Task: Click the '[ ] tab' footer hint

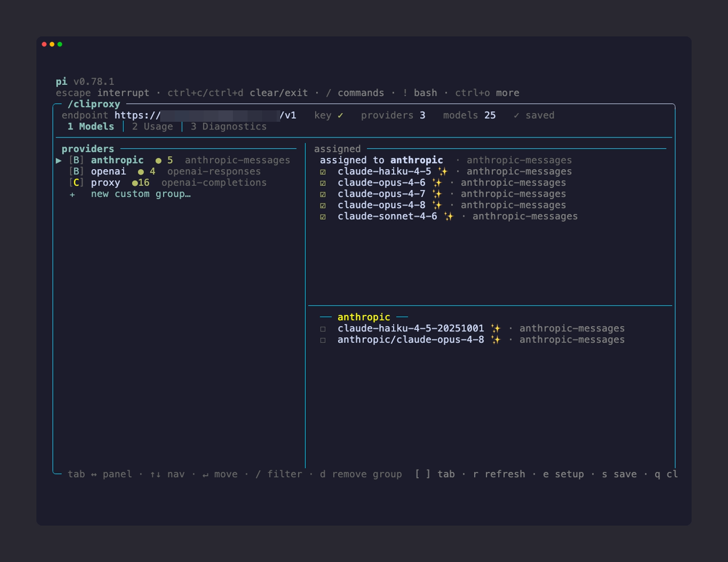Action: click(435, 474)
